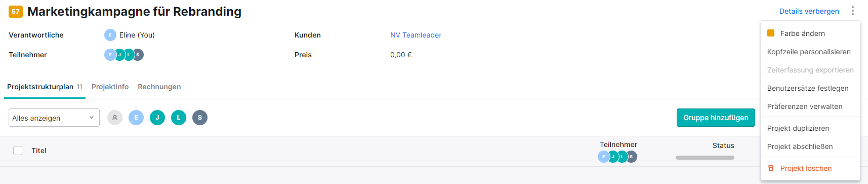
Task: Switch to the Projektinfo tab
Action: point(110,87)
